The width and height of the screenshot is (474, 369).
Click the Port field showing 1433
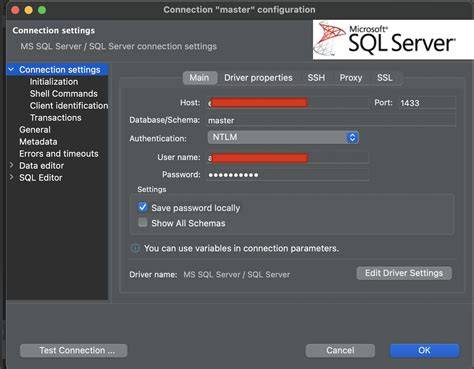tap(427, 103)
